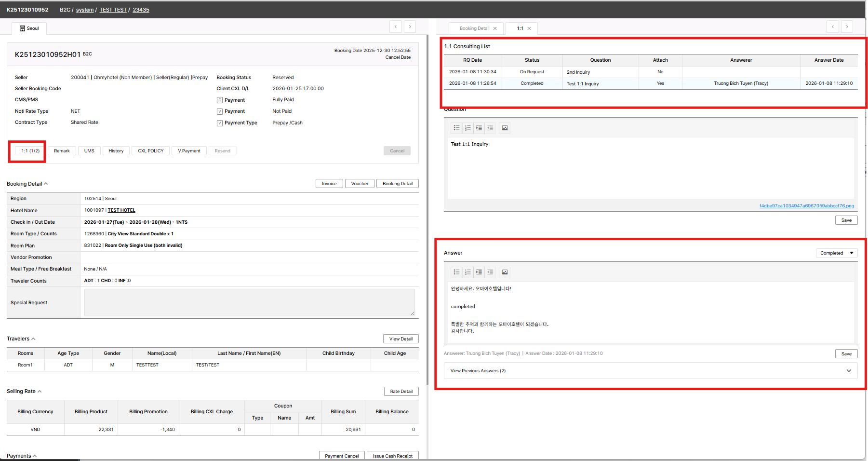Open the attached png file link
The height and width of the screenshot is (461, 868).
[x=806, y=206]
